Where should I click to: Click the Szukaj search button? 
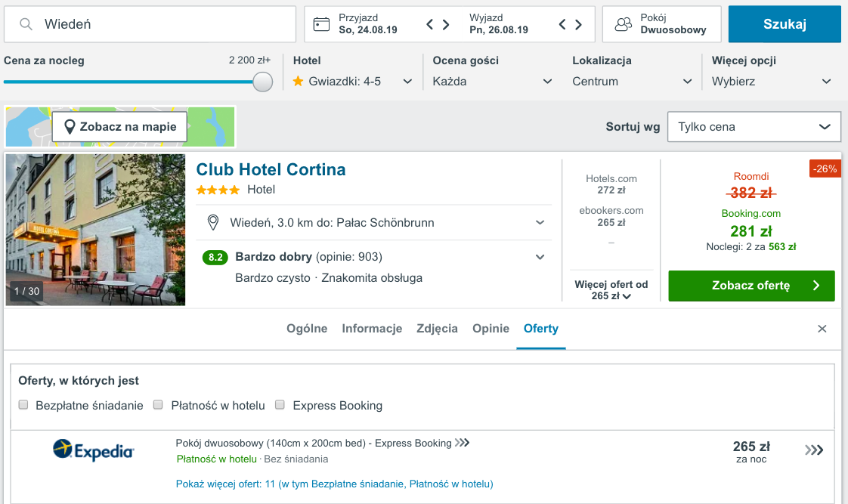(x=785, y=24)
